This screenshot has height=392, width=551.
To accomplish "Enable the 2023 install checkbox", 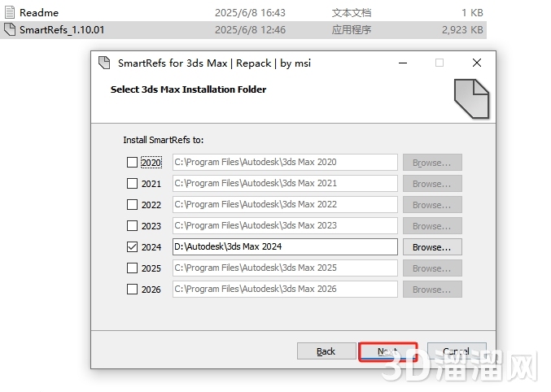I will tap(132, 225).
